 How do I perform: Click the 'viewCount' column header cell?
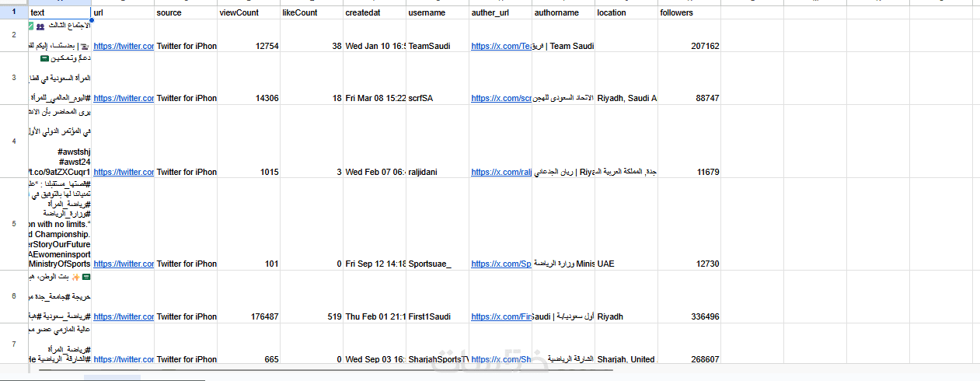(x=249, y=12)
